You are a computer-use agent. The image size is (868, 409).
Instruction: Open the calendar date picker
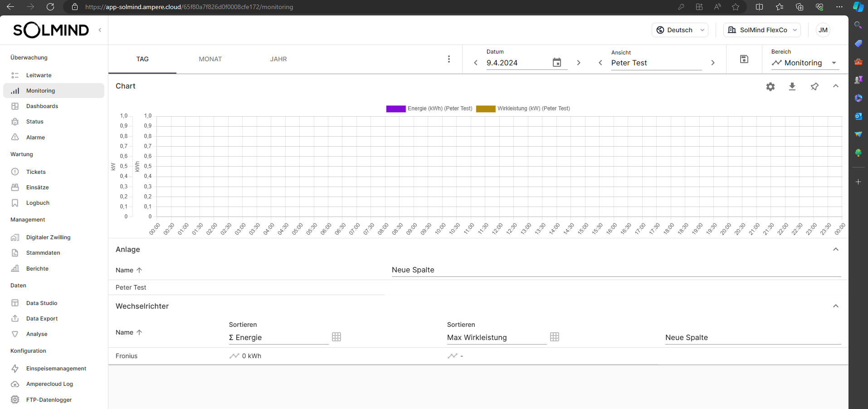556,63
